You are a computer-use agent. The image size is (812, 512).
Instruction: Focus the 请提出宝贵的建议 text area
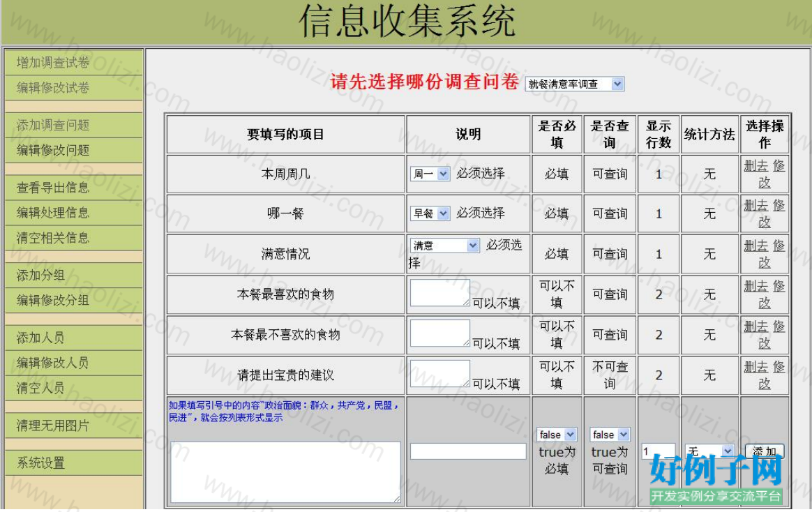pyautogui.click(x=439, y=373)
